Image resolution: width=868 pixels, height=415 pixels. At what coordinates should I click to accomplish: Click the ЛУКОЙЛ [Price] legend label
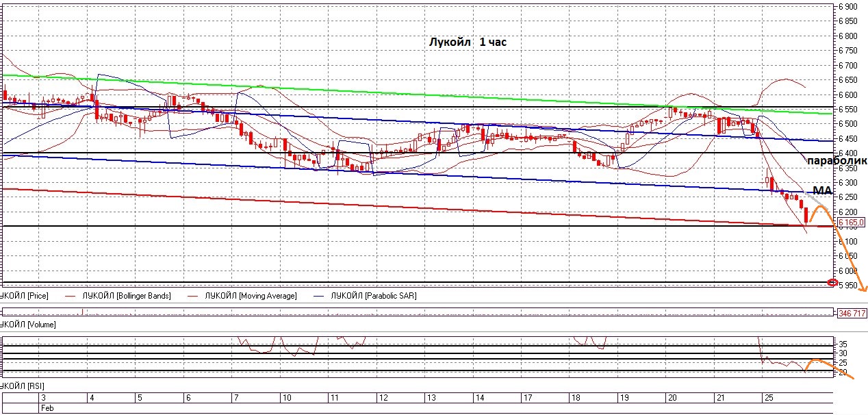click(x=23, y=296)
